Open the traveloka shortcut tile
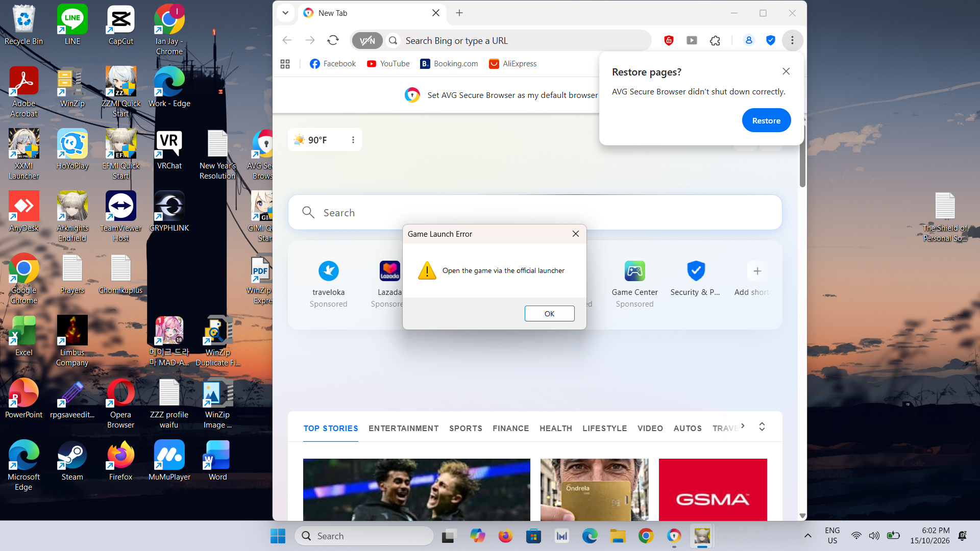 pyautogui.click(x=328, y=284)
